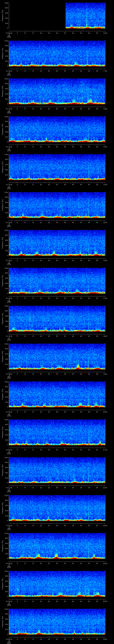
Task: Click the 10:00 end label of the top panel
Action: [x=105, y=33]
